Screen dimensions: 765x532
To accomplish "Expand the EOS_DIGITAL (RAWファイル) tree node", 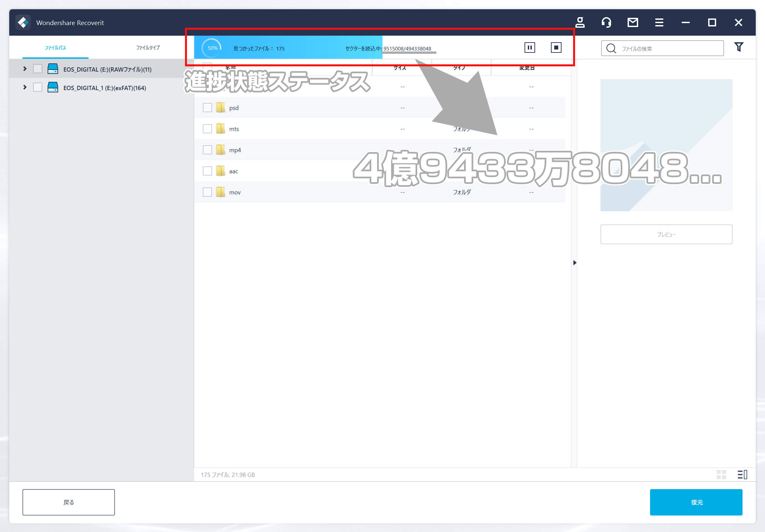I will (25, 69).
